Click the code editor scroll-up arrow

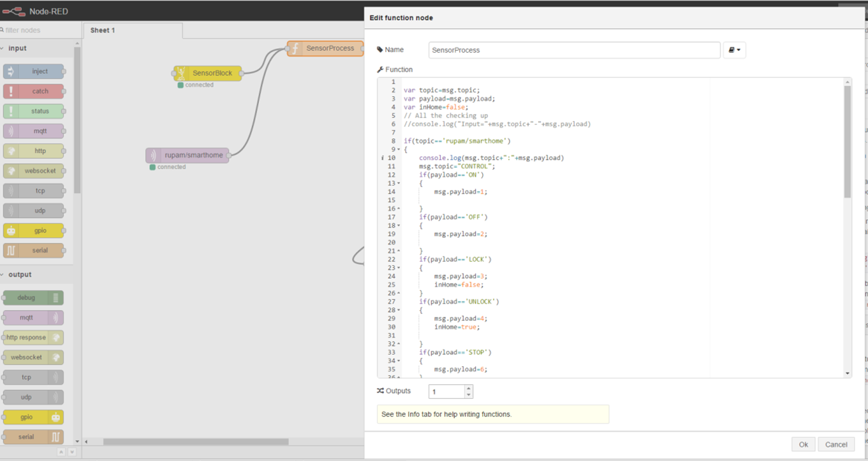(x=848, y=82)
